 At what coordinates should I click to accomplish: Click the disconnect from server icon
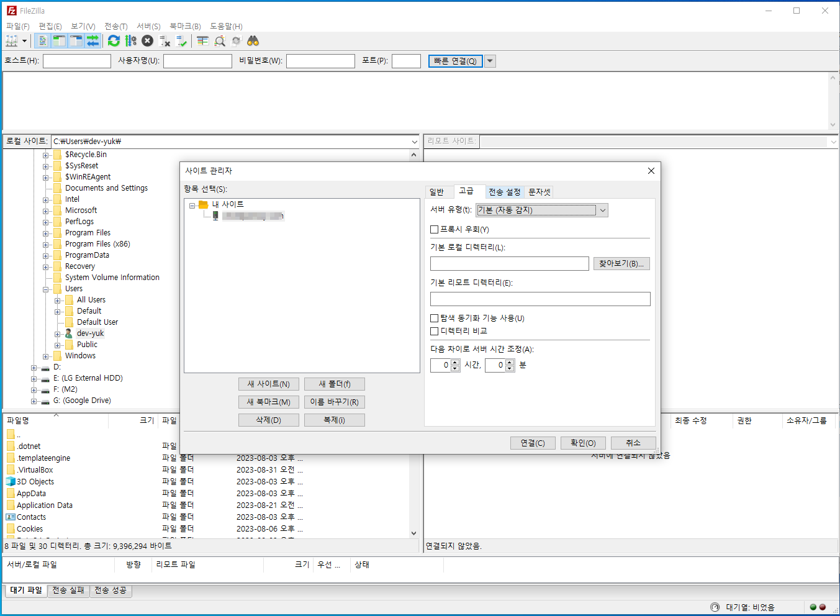165,41
